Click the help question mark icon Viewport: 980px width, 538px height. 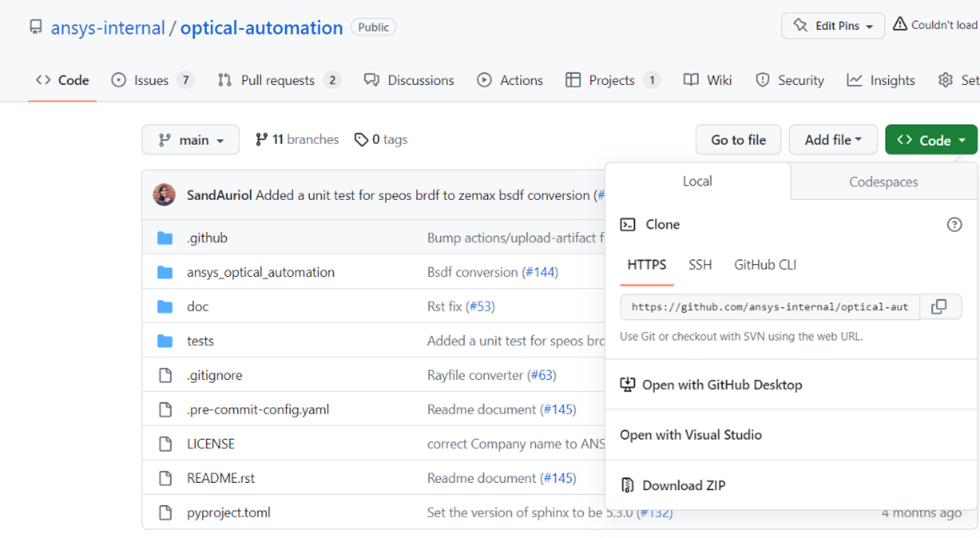coord(954,225)
